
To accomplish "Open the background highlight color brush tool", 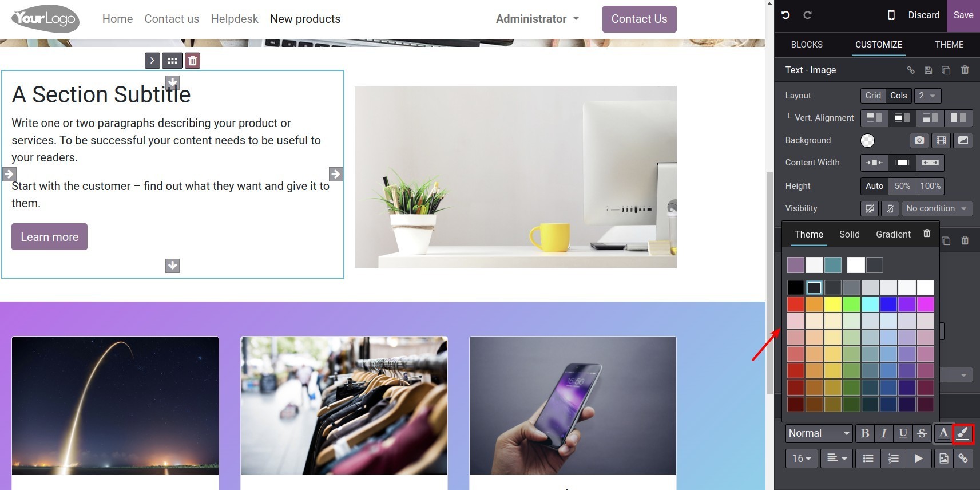I will tap(963, 433).
